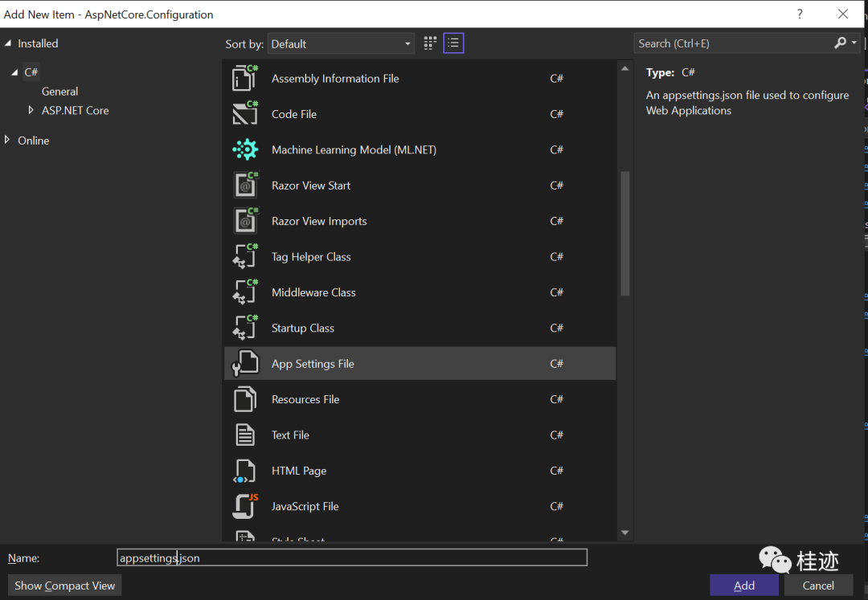Select the Resources File icon
The image size is (868, 600).
tap(245, 398)
